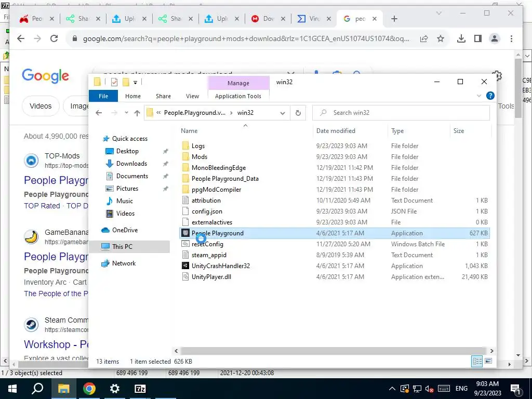532x399 pixels.
Task: Click the externalactives file icon
Action: click(x=185, y=222)
